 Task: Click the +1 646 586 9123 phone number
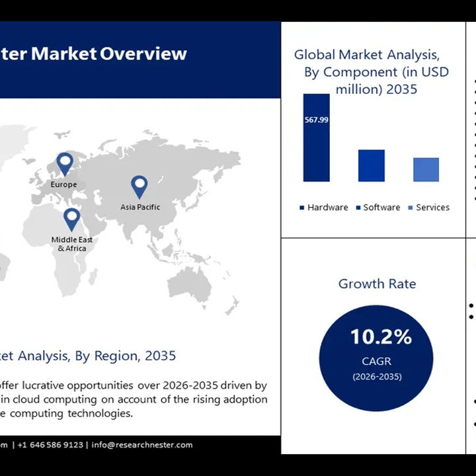click(x=51, y=445)
